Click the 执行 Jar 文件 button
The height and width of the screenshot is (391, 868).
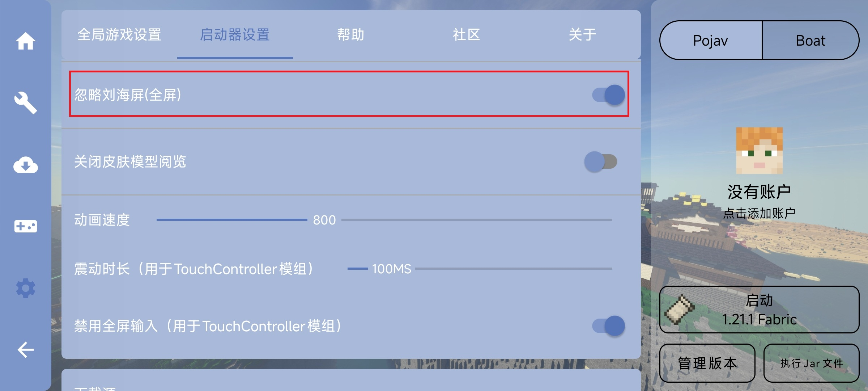pos(811,363)
